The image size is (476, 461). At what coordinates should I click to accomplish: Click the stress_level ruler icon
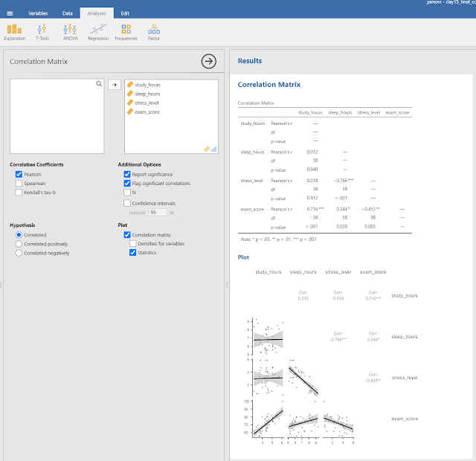click(130, 103)
